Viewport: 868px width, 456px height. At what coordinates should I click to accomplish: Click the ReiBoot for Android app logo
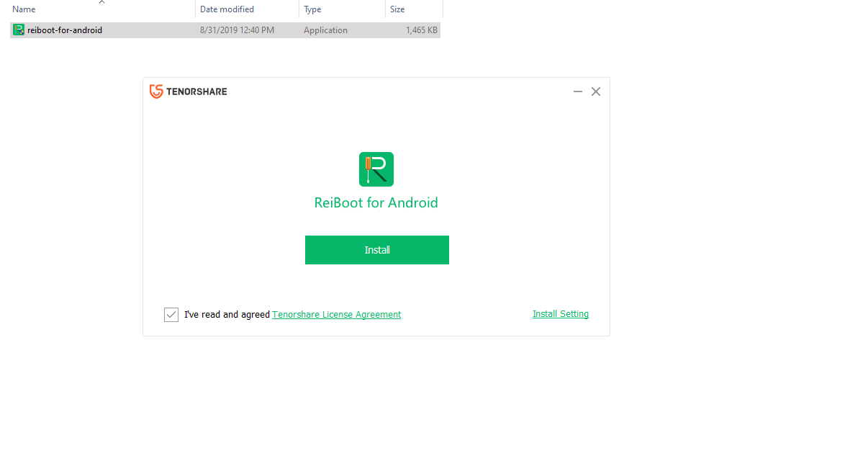[376, 169]
